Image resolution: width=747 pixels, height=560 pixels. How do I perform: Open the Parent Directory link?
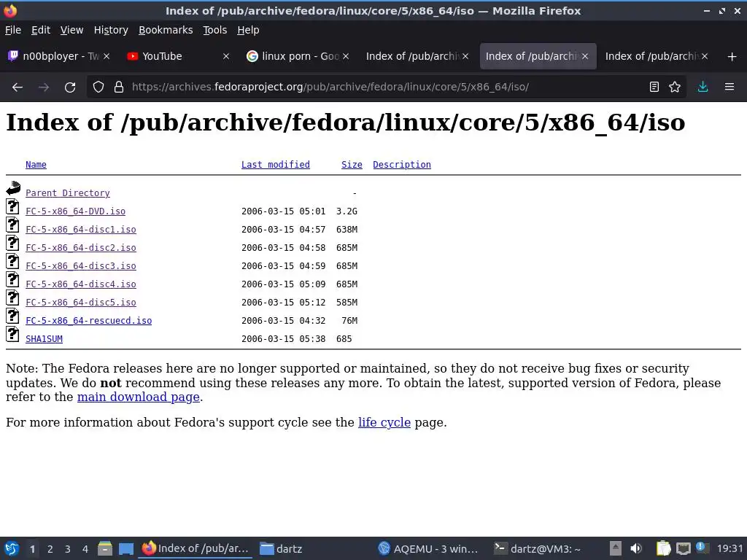click(x=68, y=192)
